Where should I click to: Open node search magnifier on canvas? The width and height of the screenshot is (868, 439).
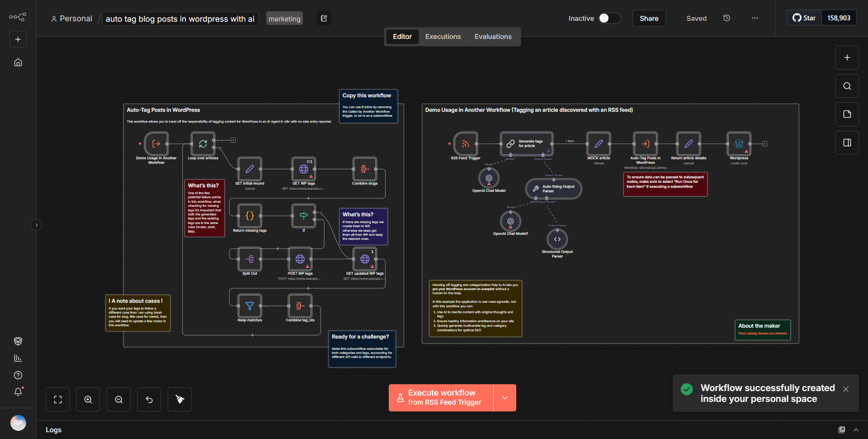[x=847, y=86]
